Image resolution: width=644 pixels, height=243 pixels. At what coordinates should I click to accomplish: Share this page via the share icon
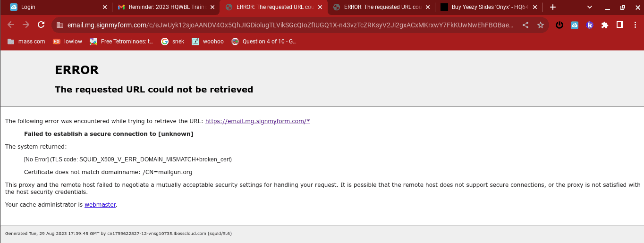(x=525, y=25)
